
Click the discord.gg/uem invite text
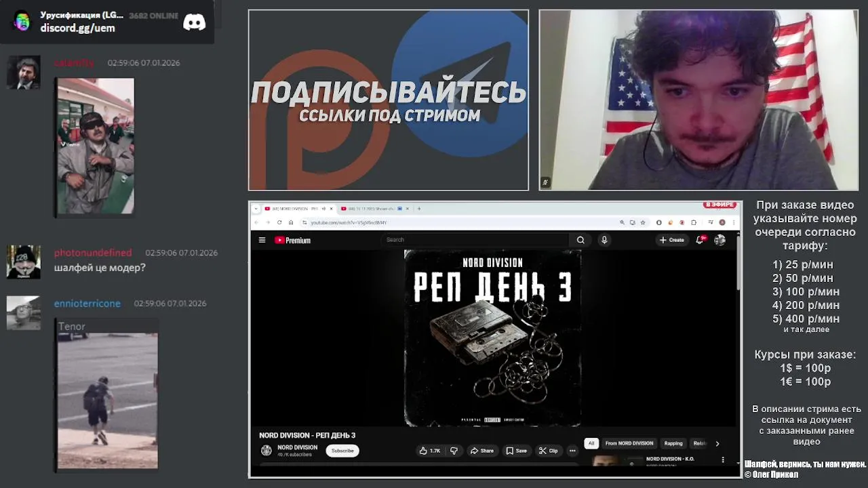pos(77,28)
